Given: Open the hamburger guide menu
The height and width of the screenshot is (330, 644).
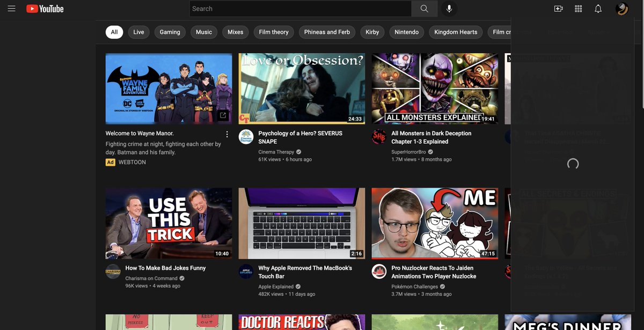Looking at the screenshot, I should [x=11, y=9].
